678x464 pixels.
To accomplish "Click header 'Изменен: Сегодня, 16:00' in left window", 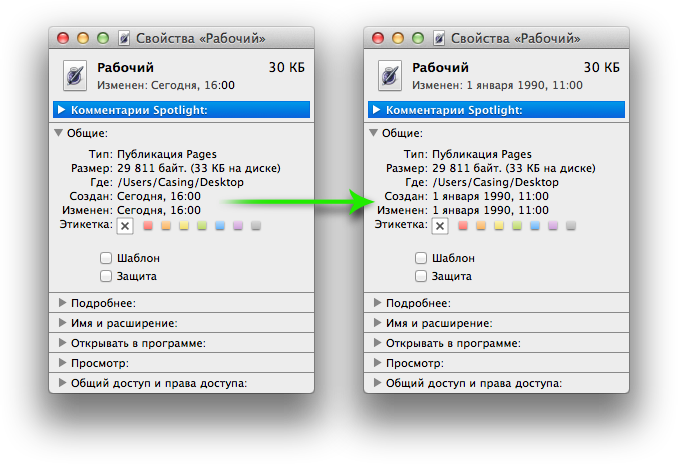I will [166, 85].
